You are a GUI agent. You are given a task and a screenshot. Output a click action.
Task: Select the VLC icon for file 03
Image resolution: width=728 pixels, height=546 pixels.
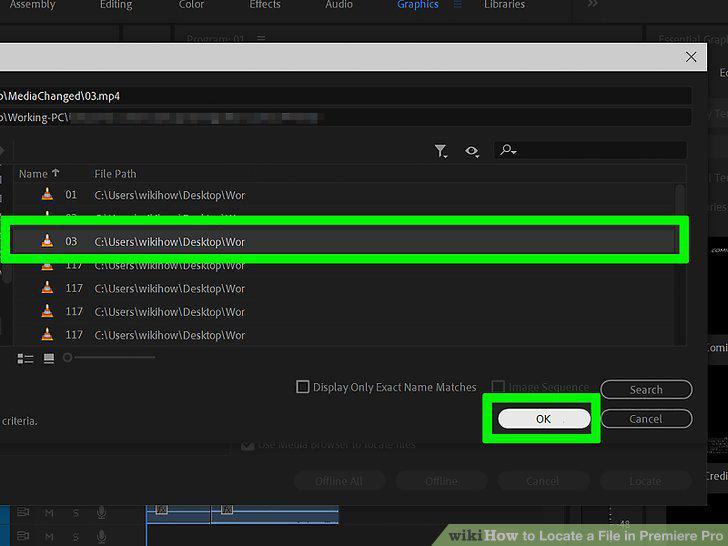point(47,241)
